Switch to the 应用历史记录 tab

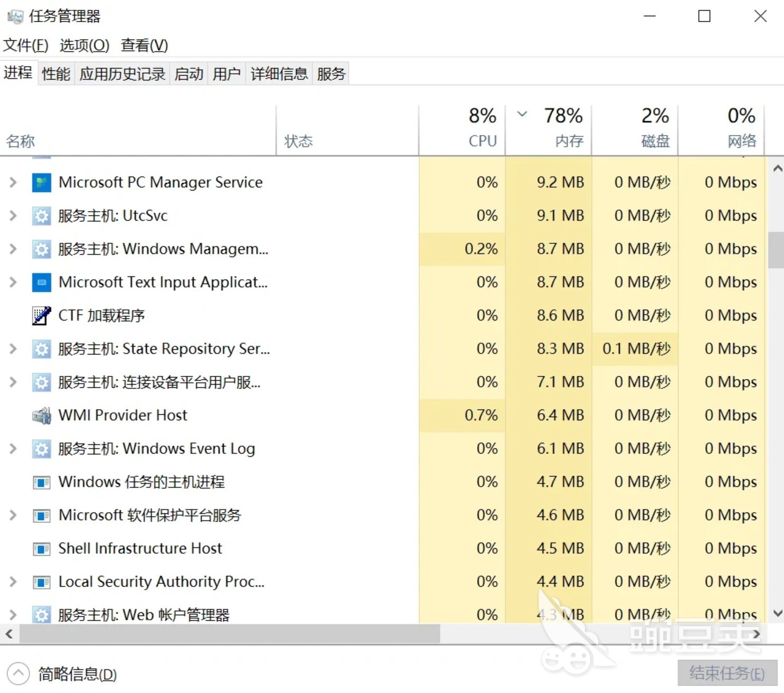click(x=122, y=73)
